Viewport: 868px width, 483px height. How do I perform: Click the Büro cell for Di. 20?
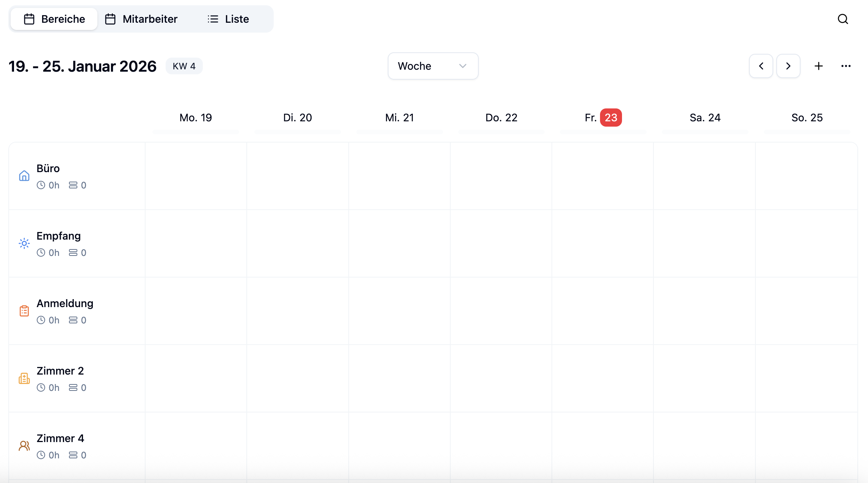298,176
